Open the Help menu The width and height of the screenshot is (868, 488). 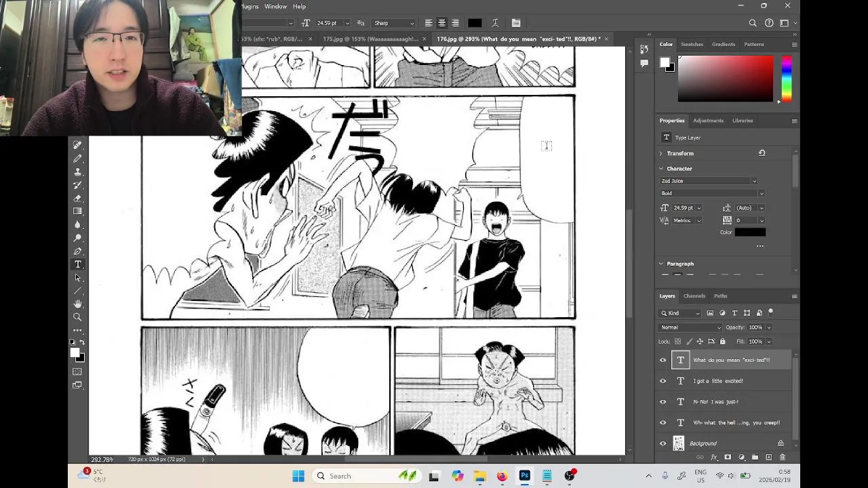[299, 6]
